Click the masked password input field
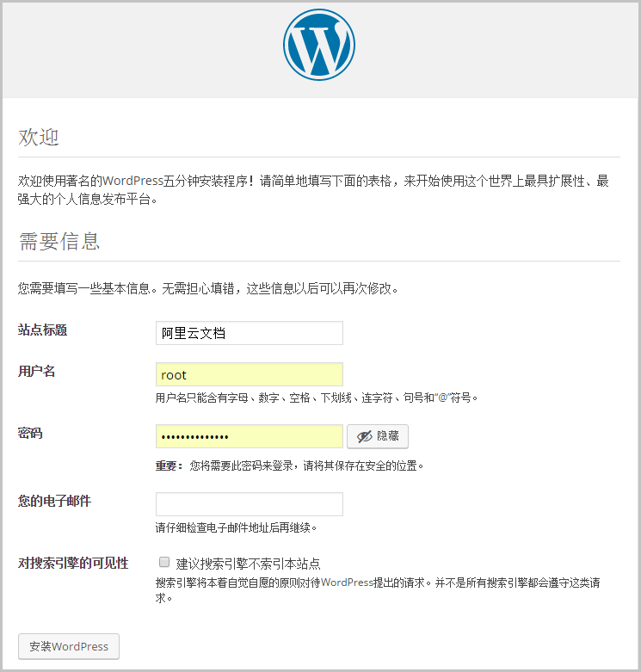The width and height of the screenshot is (641, 672). click(x=250, y=436)
